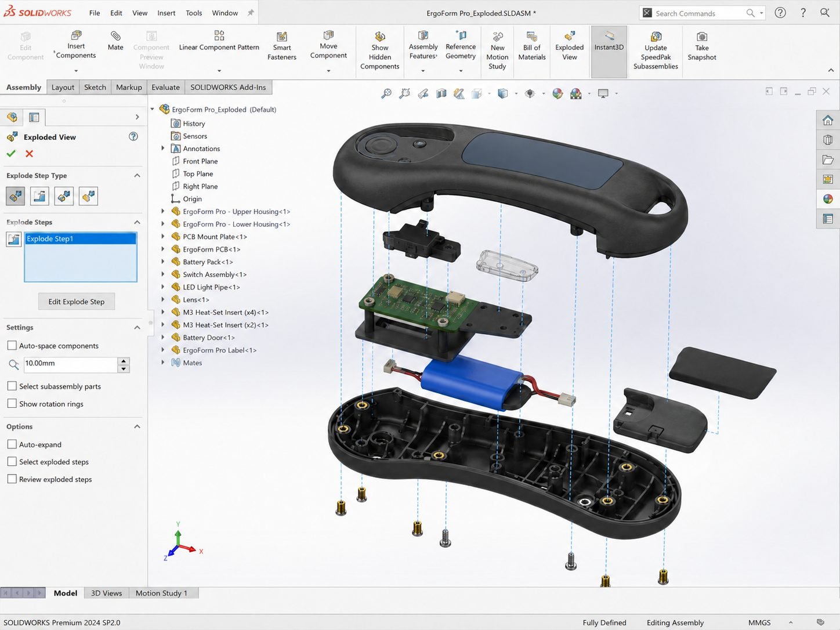Expand the Annotations folder node
Image resolution: width=840 pixels, height=630 pixels.
click(x=163, y=149)
